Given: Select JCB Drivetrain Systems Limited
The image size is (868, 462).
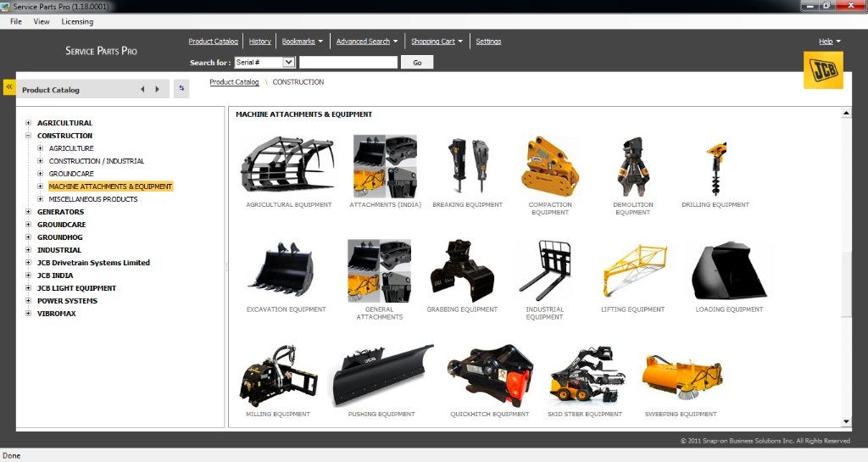Looking at the screenshot, I should pyautogui.click(x=93, y=263).
